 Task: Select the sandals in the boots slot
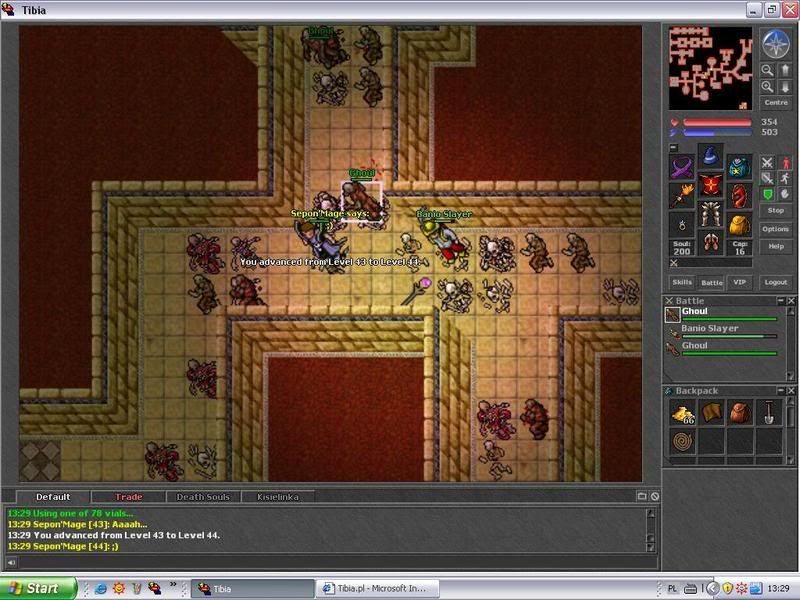[x=710, y=243]
